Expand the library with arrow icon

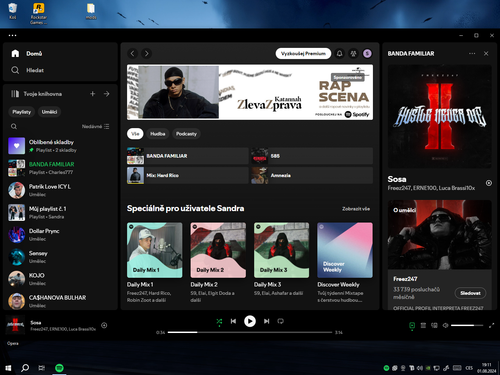click(107, 94)
